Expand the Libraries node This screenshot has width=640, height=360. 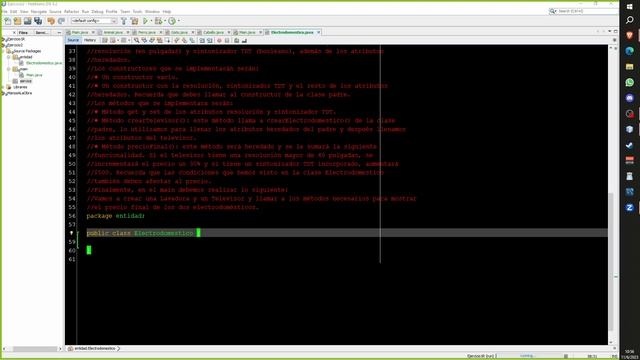pyautogui.click(x=3, y=87)
